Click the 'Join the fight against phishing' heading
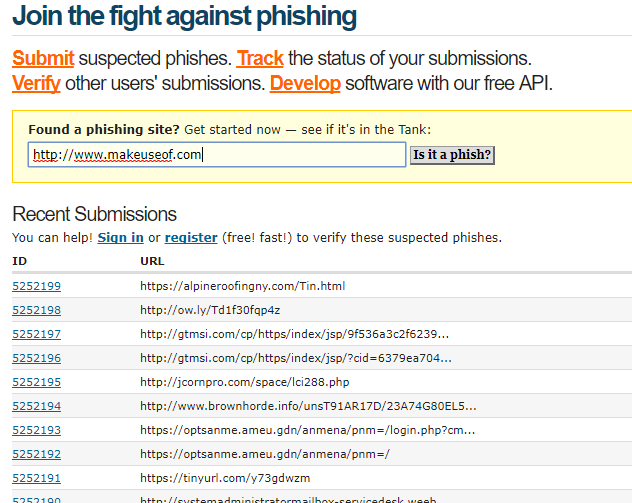Image resolution: width=632 pixels, height=503 pixels. click(x=184, y=17)
